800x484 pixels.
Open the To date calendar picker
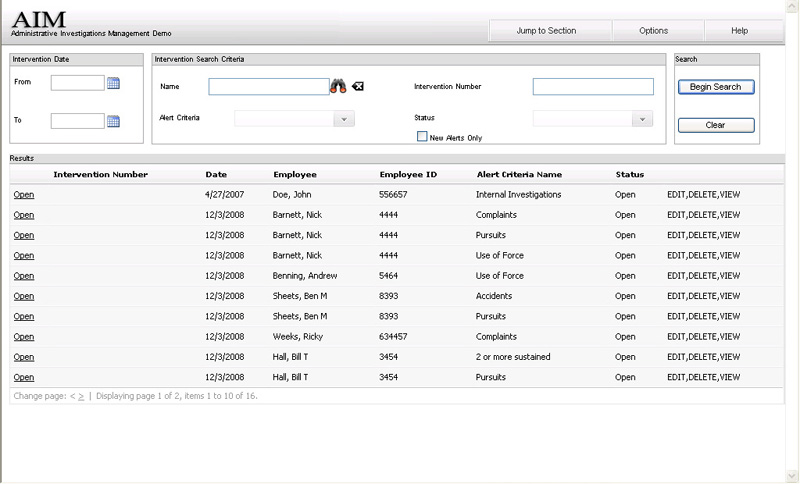coord(113,121)
